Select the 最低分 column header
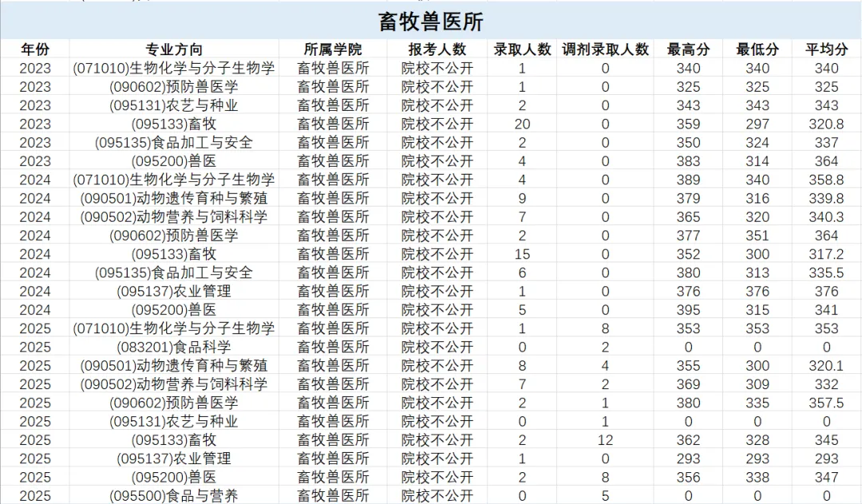The width and height of the screenshot is (862, 504). click(757, 49)
